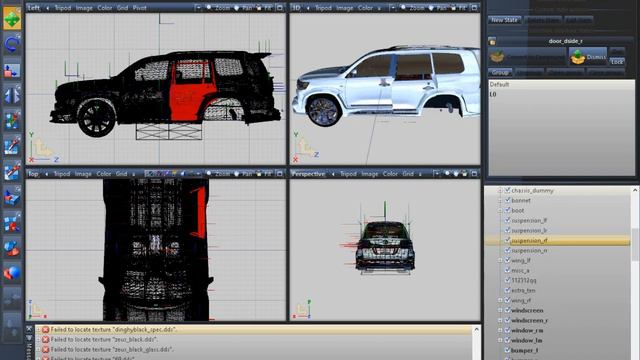Toggle visibility checkbox for extra_ten

point(507,290)
